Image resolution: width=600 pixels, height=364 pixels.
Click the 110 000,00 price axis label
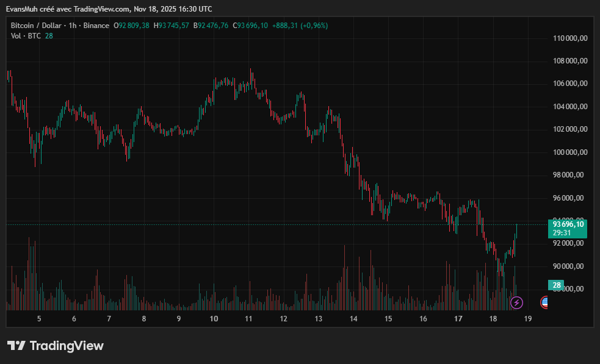pos(570,38)
